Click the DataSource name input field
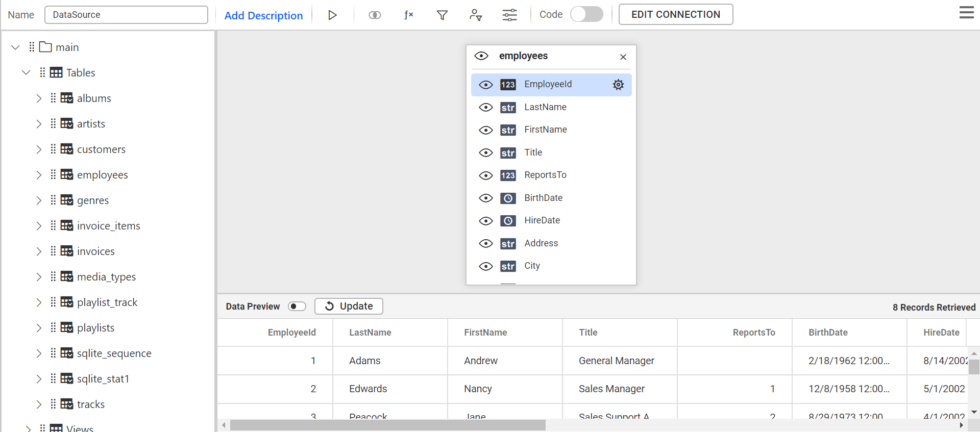980x432 pixels. (x=126, y=15)
